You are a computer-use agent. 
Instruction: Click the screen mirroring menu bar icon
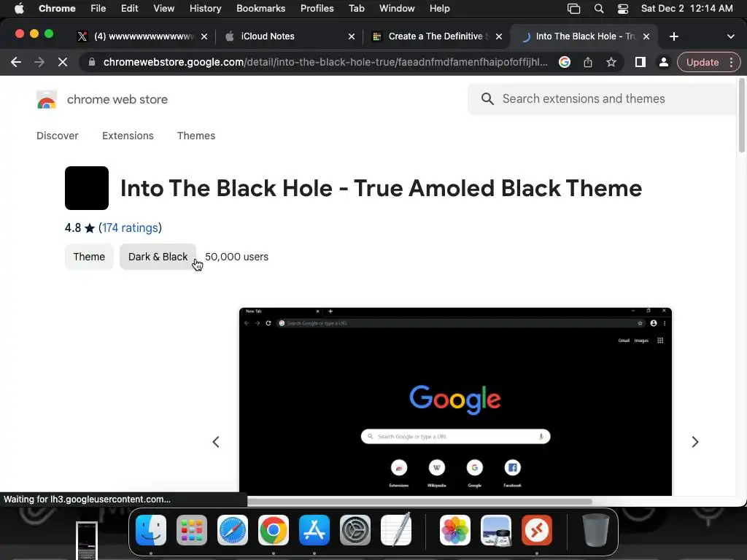573,9
